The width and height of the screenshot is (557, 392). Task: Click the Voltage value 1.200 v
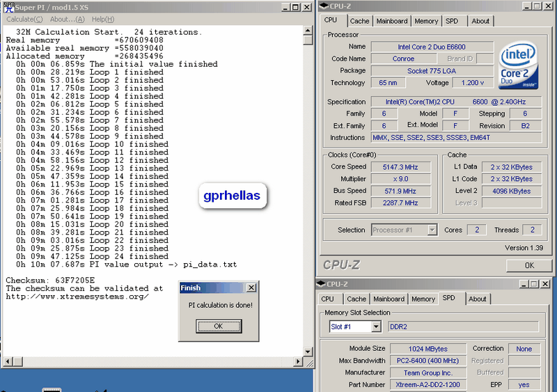[x=473, y=83]
